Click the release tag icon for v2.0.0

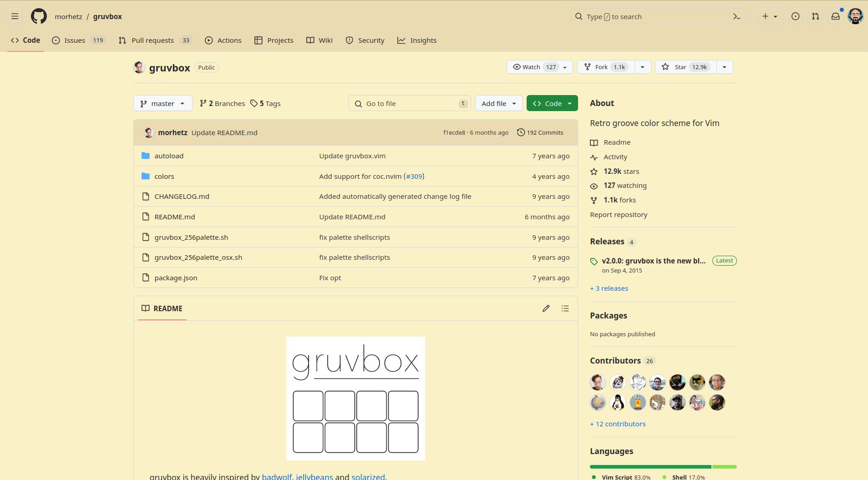(x=594, y=261)
